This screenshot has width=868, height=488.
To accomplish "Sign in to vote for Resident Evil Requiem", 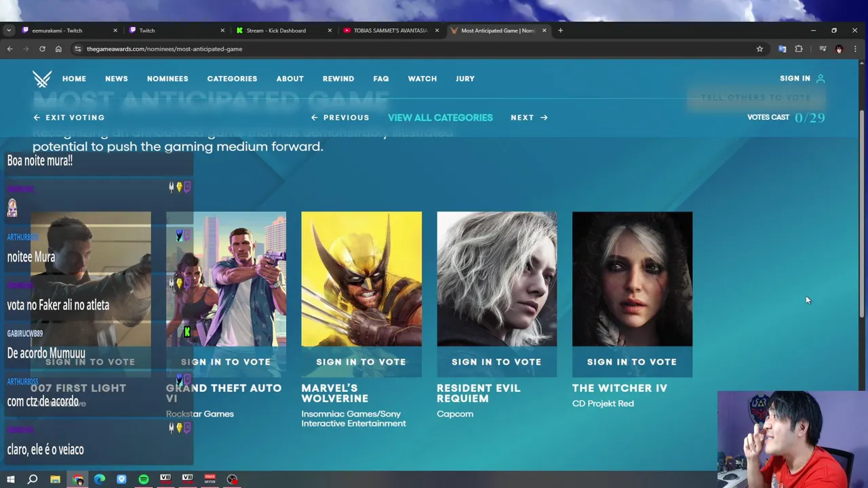I will pyautogui.click(x=496, y=362).
